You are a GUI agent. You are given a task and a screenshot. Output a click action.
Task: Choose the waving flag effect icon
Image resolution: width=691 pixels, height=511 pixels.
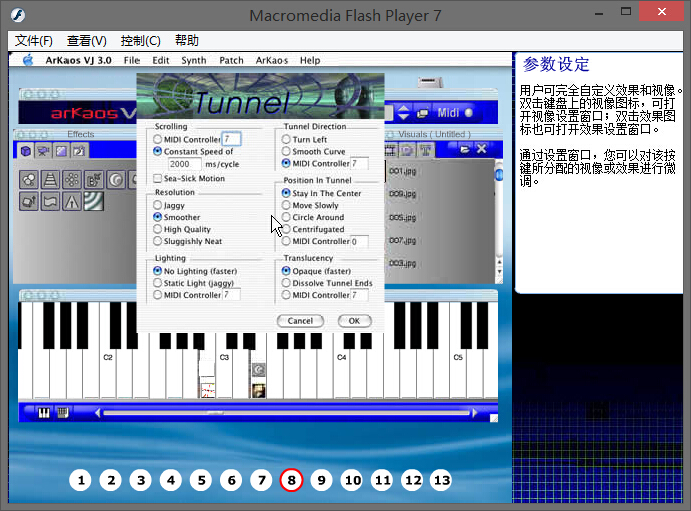pyautogui.click(x=50, y=202)
